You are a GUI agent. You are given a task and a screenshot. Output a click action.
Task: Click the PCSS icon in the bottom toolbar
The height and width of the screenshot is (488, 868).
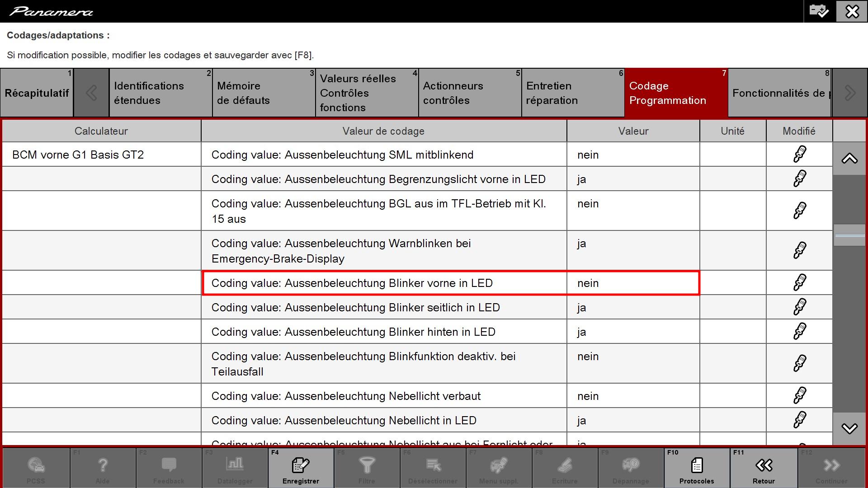coord(36,465)
